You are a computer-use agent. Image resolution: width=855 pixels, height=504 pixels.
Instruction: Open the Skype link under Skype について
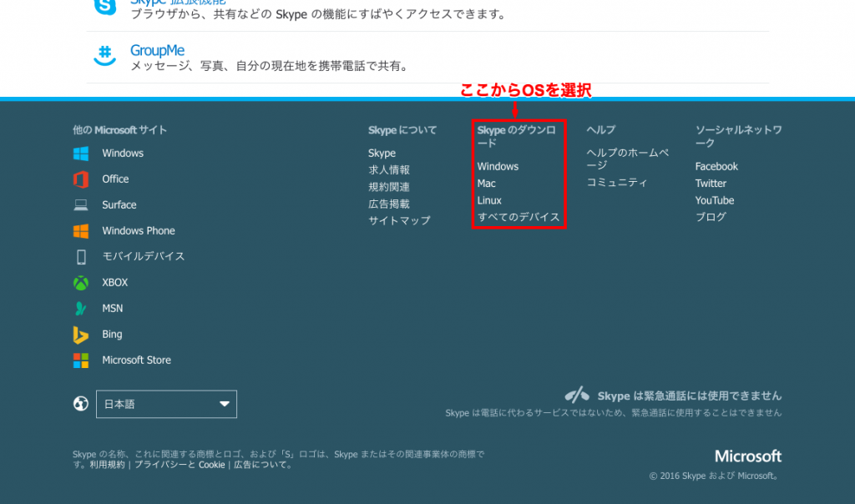click(382, 153)
